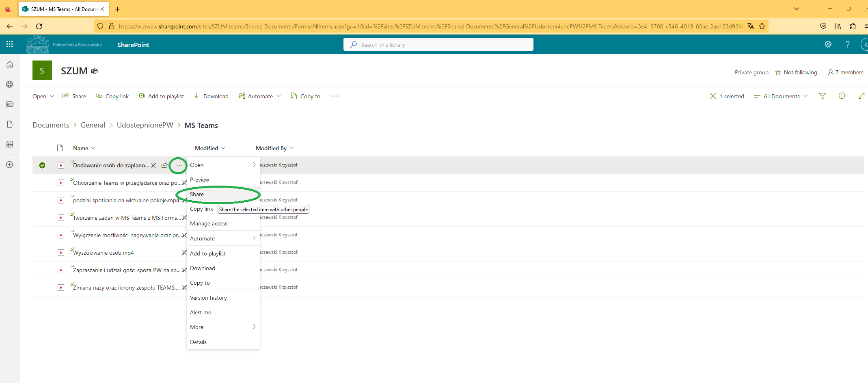Open Firefox extensions puzzle icon
The image size is (868, 383).
(x=853, y=26)
